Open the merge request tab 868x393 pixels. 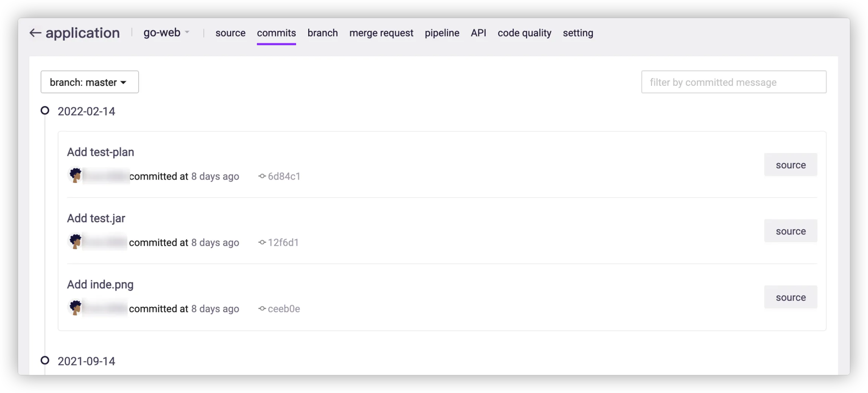coord(381,33)
